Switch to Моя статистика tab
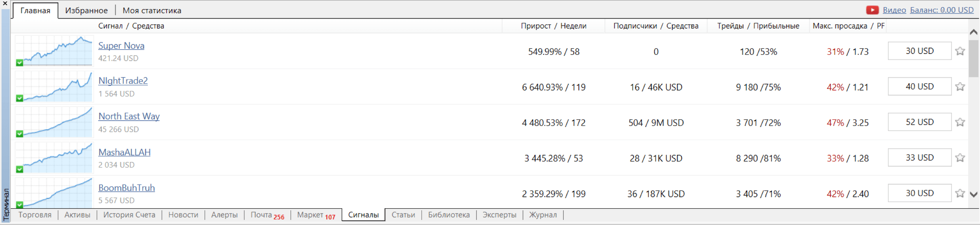This screenshot has height=225, width=980. tap(152, 11)
